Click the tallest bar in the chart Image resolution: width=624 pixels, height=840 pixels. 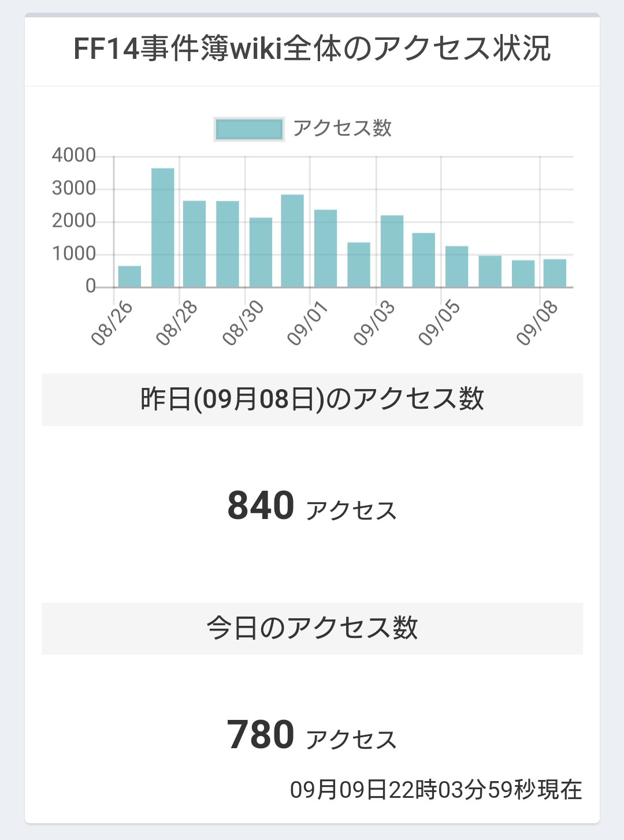point(162,227)
